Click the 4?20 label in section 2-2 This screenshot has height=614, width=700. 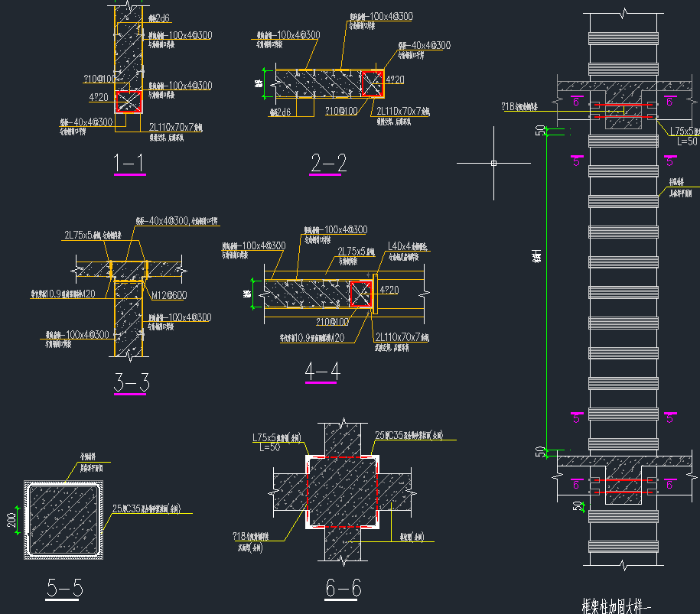tap(395, 80)
